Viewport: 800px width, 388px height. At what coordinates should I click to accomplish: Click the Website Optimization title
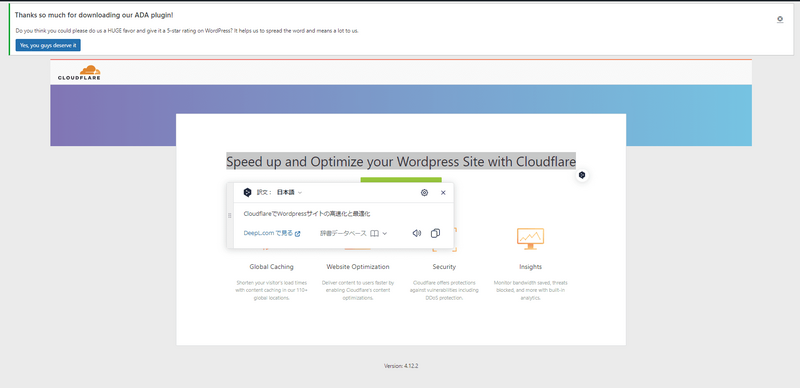pyautogui.click(x=358, y=266)
